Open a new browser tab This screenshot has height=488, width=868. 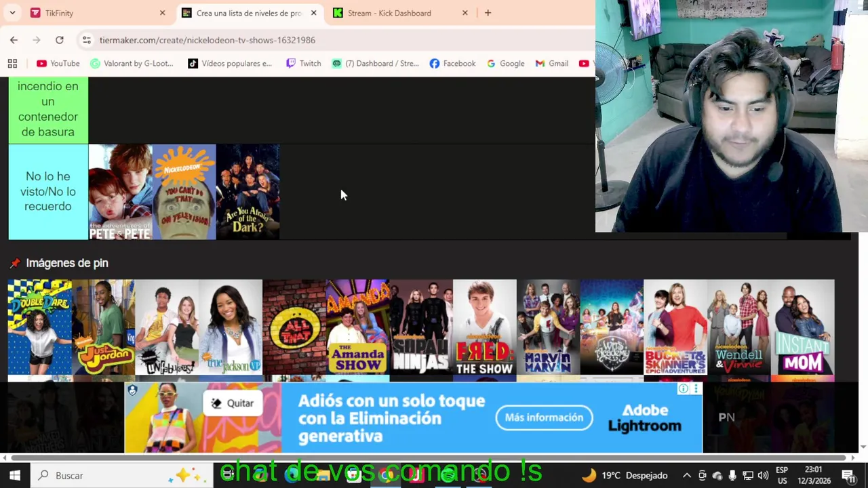click(x=488, y=13)
